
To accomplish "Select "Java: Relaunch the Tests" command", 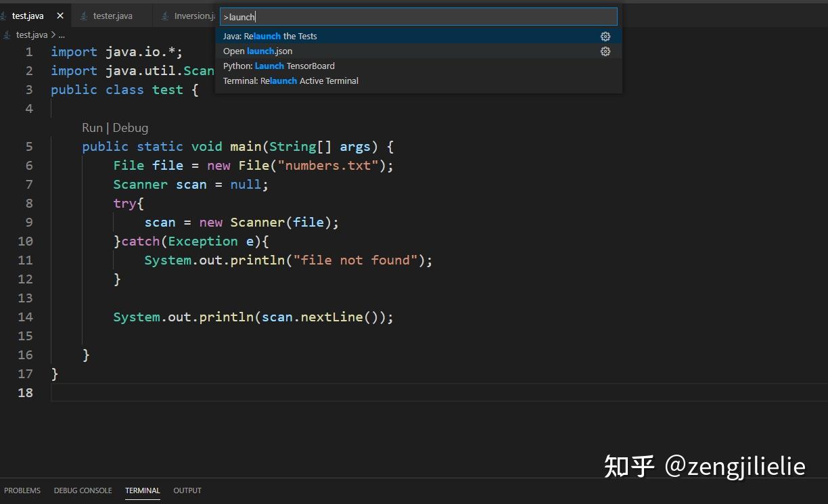I will coord(270,36).
